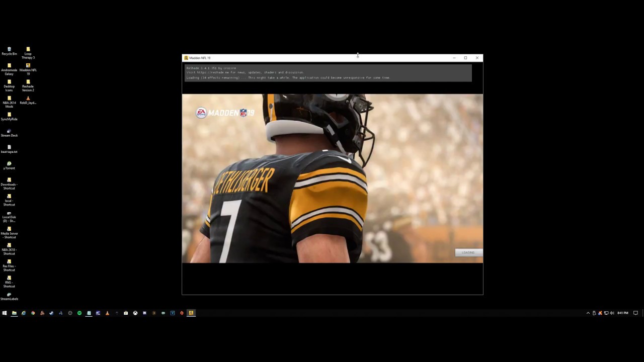This screenshot has height=362, width=644.
Task: Click the ReShade loading message banner
Action: pyautogui.click(x=328, y=73)
